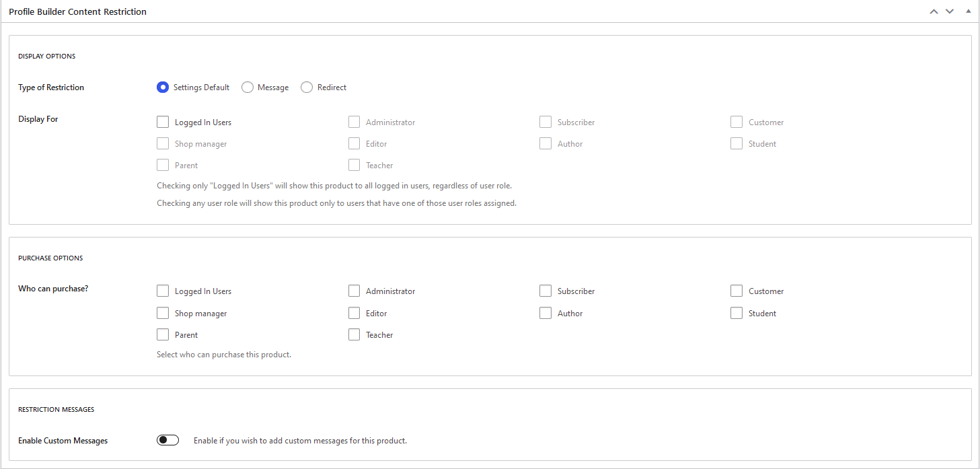
Task: Tick Administrator under Who can purchase
Action: [354, 291]
